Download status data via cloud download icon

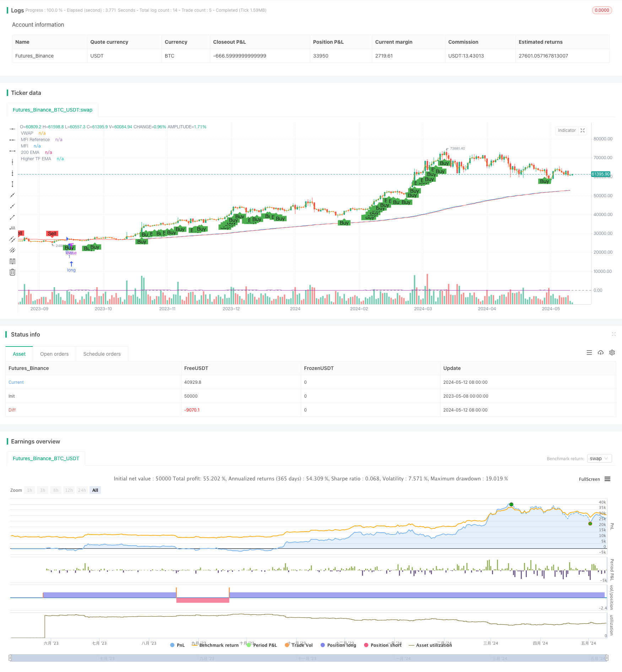601,353
